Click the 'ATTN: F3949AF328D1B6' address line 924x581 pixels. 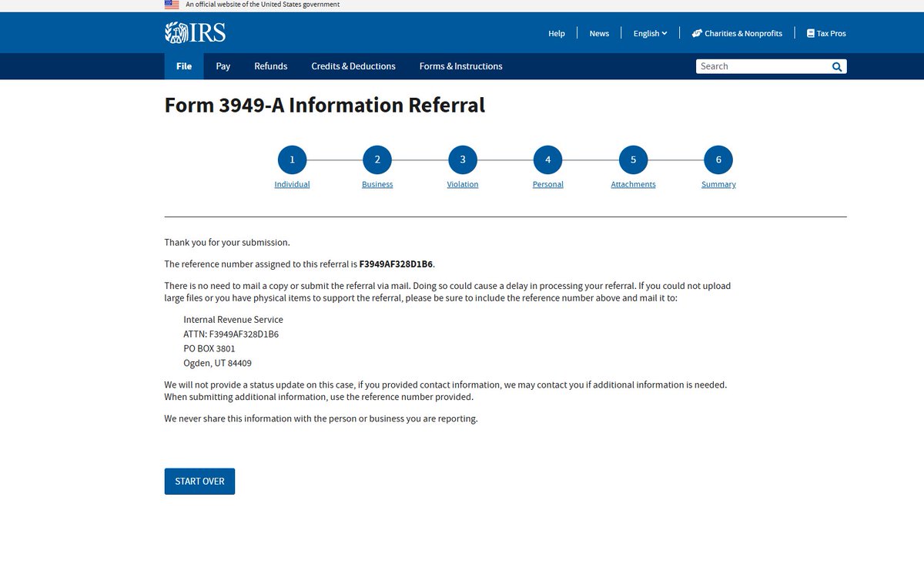231,334
